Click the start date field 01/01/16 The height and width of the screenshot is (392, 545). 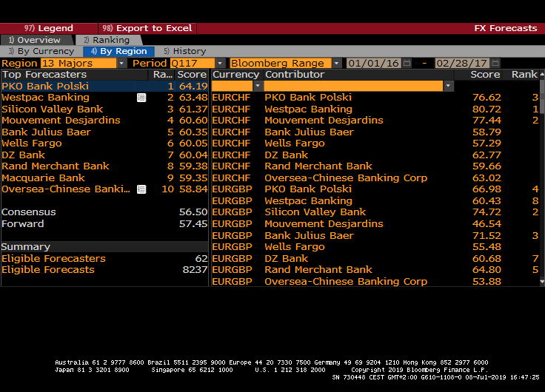pos(373,64)
